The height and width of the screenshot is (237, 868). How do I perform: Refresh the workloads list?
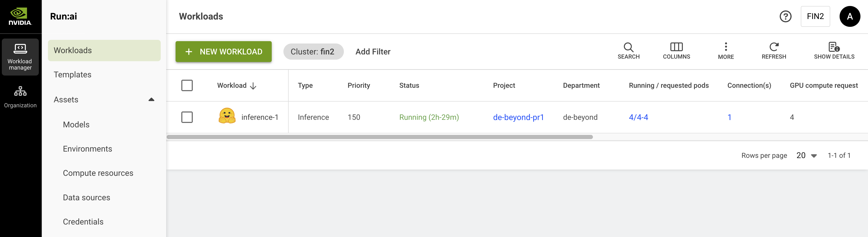774,51
